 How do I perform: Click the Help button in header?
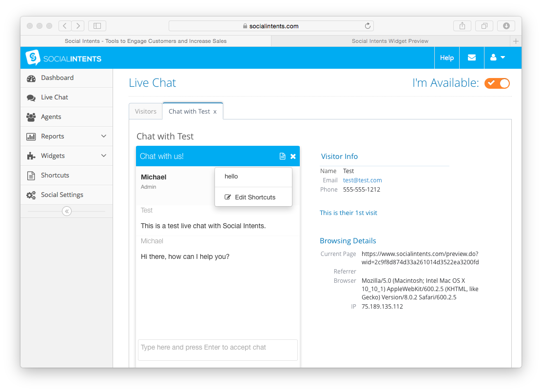pyautogui.click(x=446, y=58)
